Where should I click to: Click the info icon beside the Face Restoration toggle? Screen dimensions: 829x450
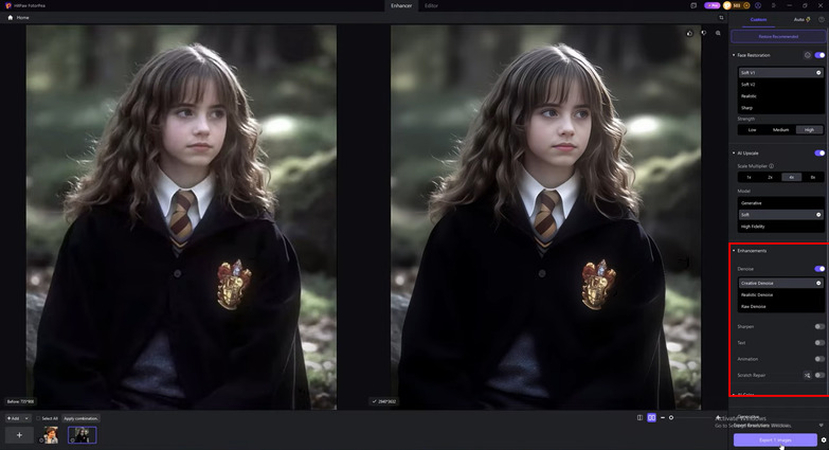(x=807, y=55)
